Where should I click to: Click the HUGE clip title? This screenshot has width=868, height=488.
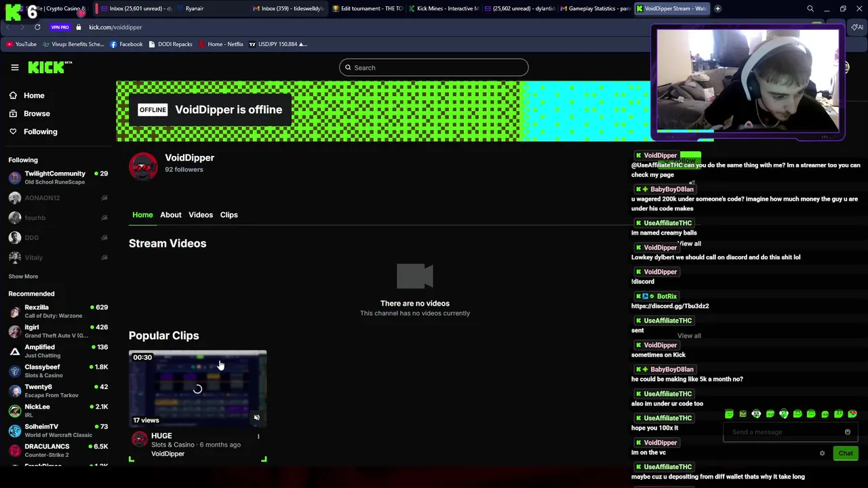pyautogui.click(x=161, y=436)
